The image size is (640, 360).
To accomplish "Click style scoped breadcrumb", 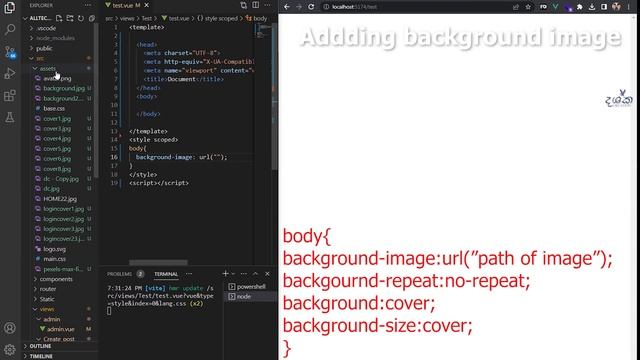I will (x=220, y=18).
